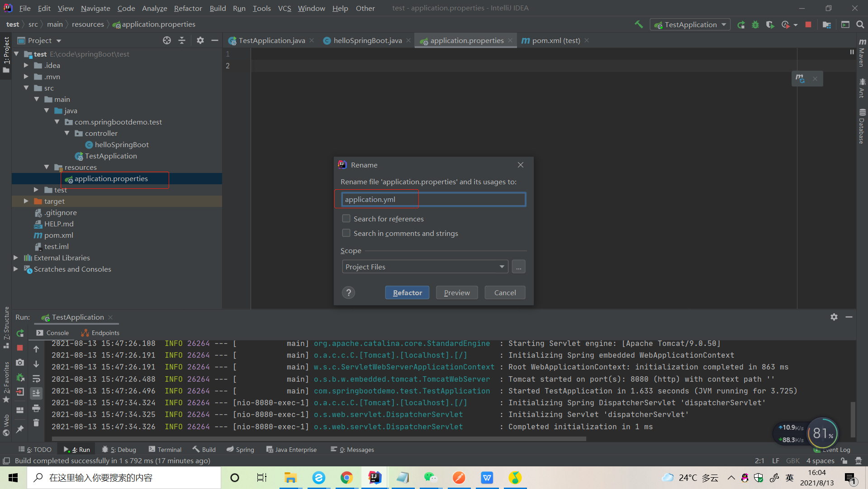This screenshot has height=489, width=868.
Task: Click locate-file target icon in Project panel
Action: point(167,40)
